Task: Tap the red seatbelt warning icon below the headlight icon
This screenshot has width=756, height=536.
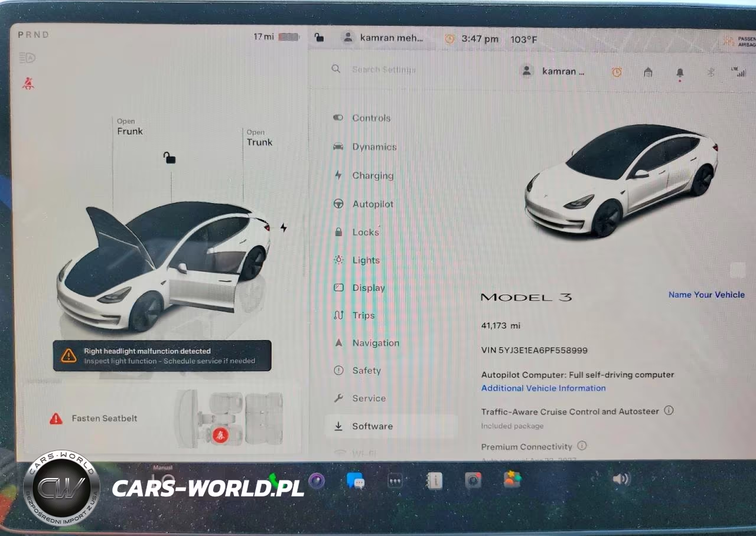Action: (x=28, y=83)
